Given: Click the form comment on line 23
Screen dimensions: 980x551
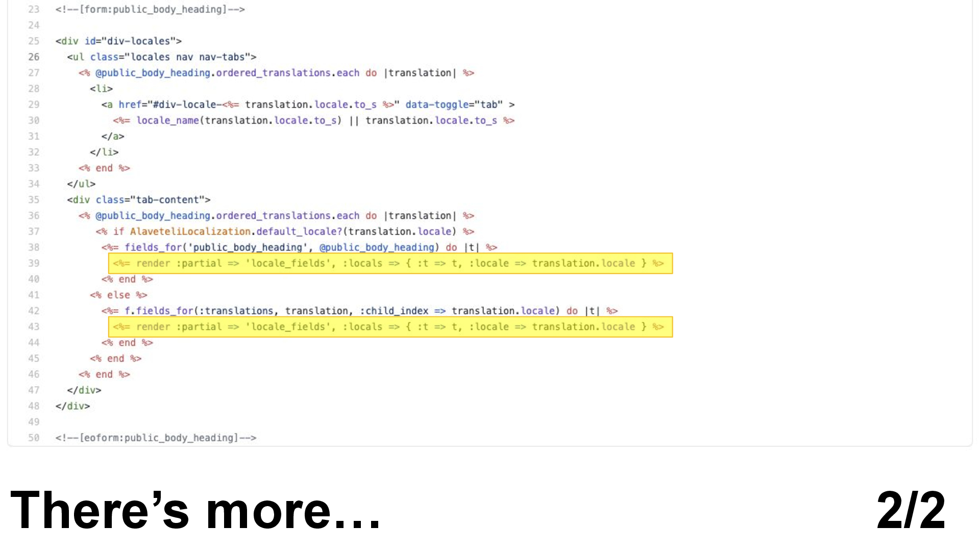Looking at the screenshot, I should point(150,9).
